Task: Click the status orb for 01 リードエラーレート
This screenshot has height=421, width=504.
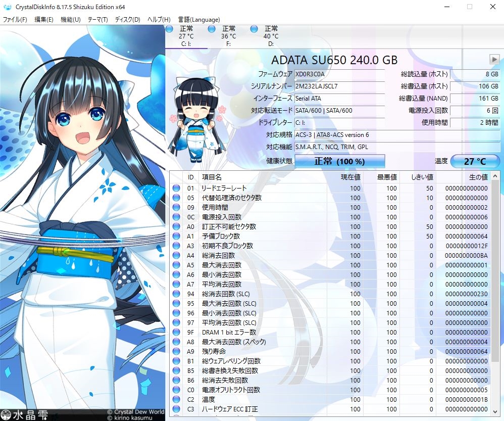Action: [x=176, y=188]
